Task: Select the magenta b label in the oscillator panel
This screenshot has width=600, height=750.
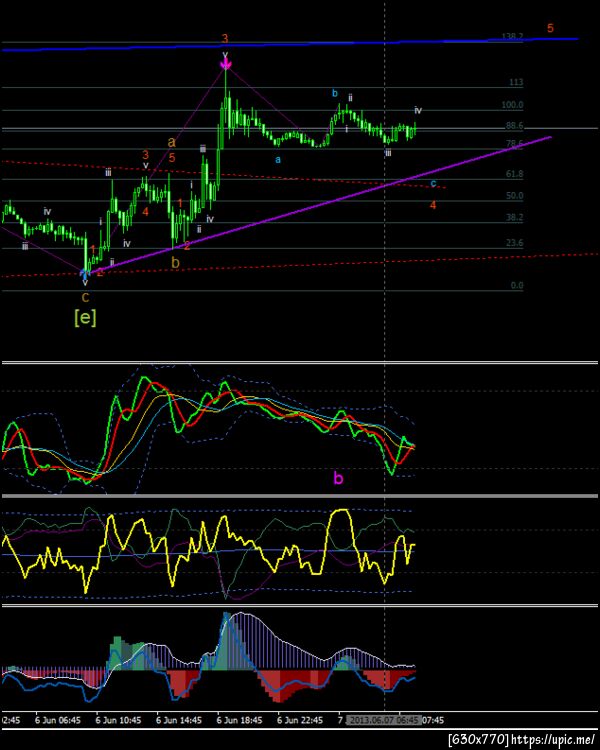Action: click(338, 478)
